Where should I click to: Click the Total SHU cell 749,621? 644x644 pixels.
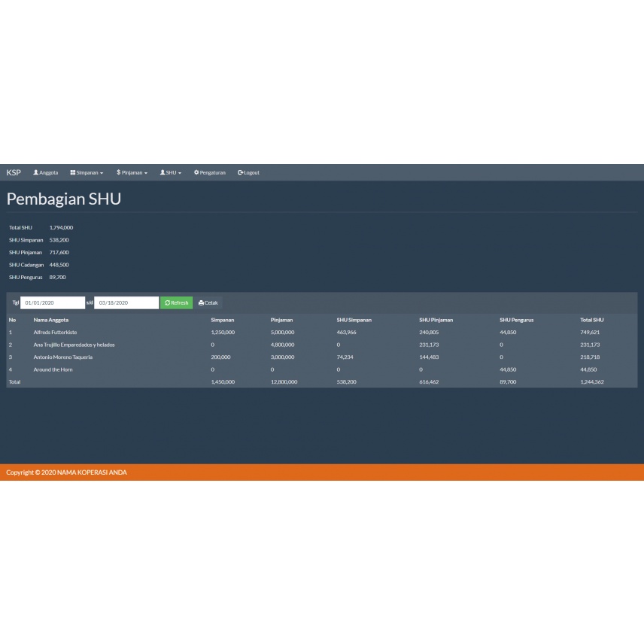point(590,333)
